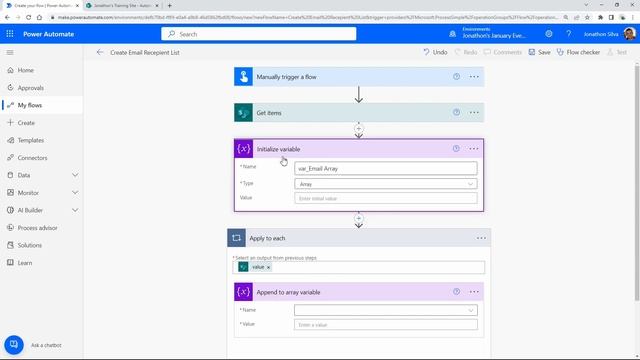The height and width of the screenshot is (360, 640).
Task: Save the flow
Action: 539,52
